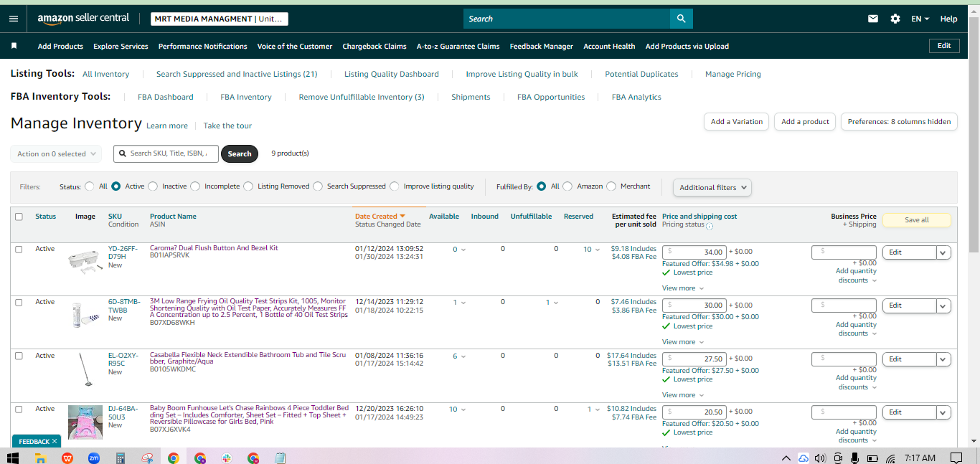Click the pricing status info icon

710,226
